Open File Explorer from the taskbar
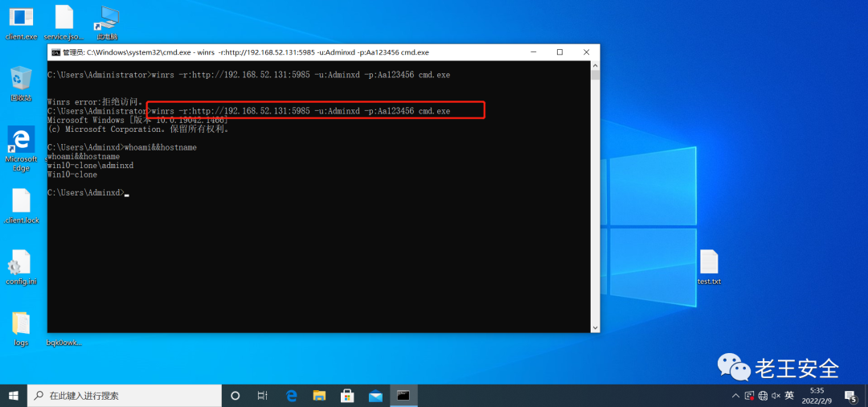 [x=319, y=396]
